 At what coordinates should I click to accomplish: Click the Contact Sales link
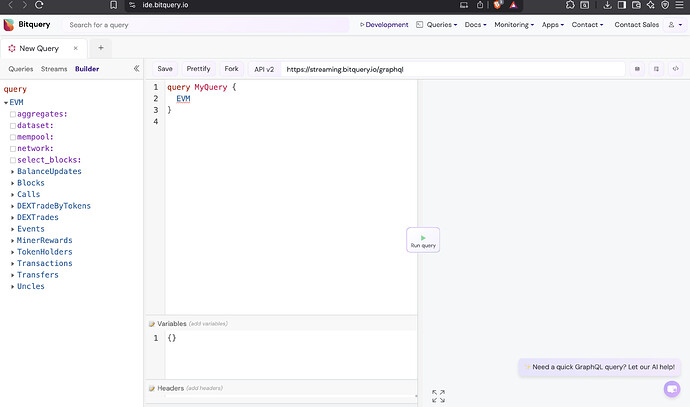point(637,25)
